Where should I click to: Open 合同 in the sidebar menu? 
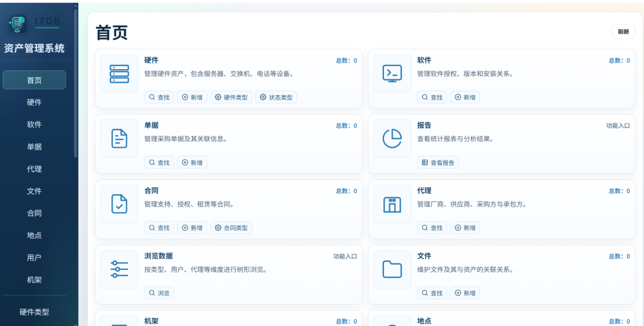[34, 213]
